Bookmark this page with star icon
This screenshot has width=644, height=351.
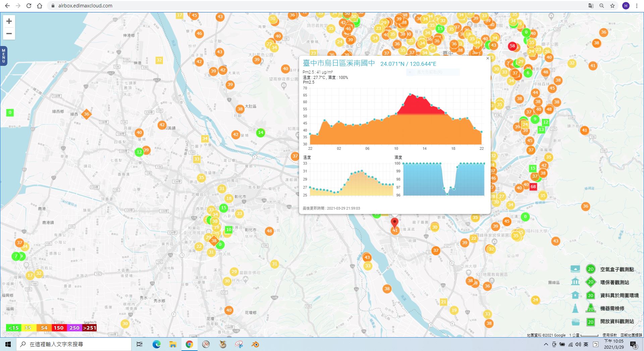(x=612, y=6)
